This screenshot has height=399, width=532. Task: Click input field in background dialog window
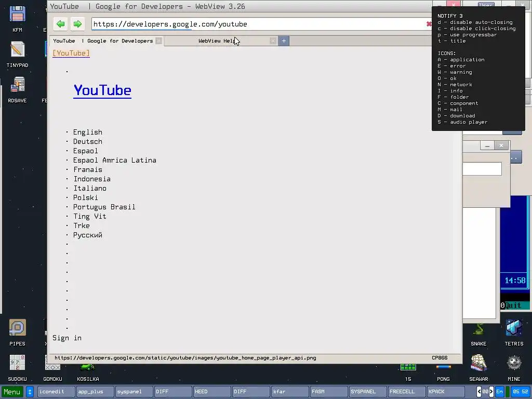pos(482,169)
